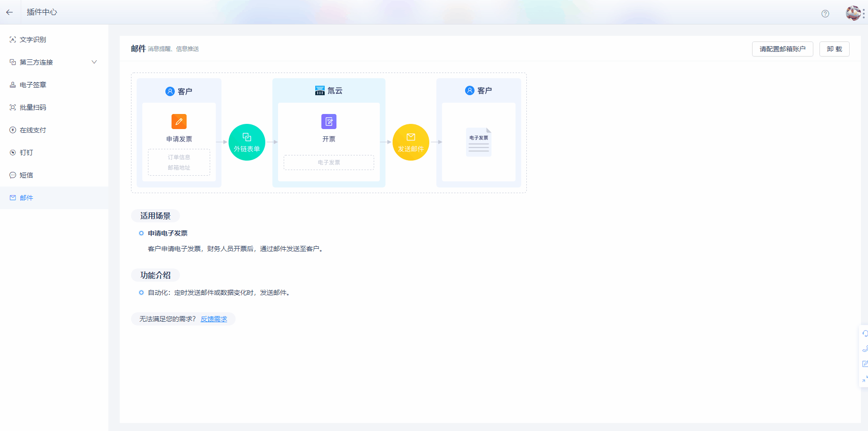Open the 反馈需求 link
Image resolution: width=868 pixels, height=431 pixels.
click(214, 319)
